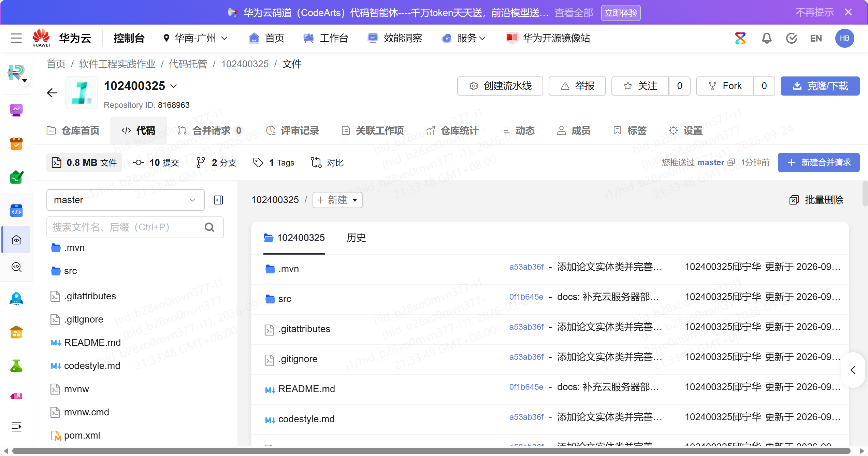The image size is (868, 456).
Task: Open the rocket deploy sidebar icon
Action: pyautogui.click(x=16, y=299)
